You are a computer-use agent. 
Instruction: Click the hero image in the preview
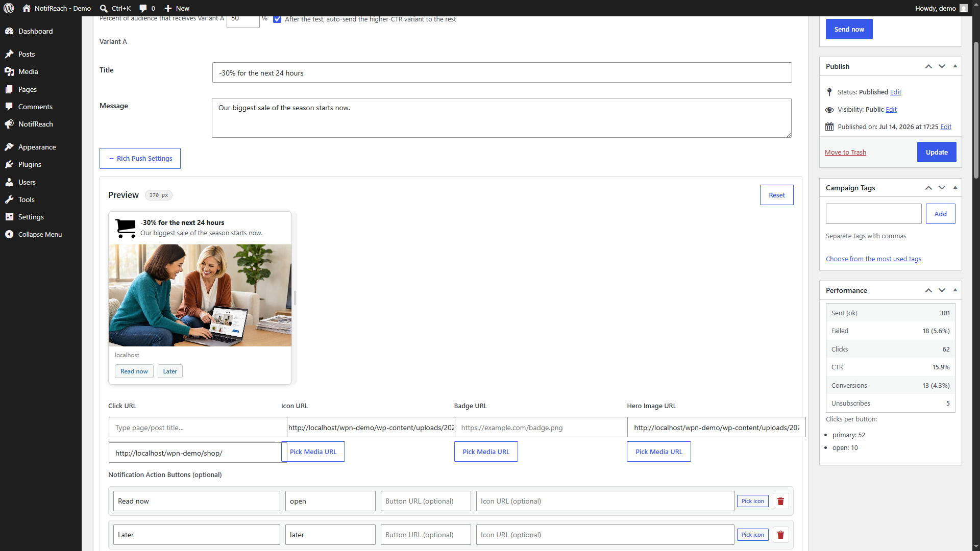click(x=200, y=295)
